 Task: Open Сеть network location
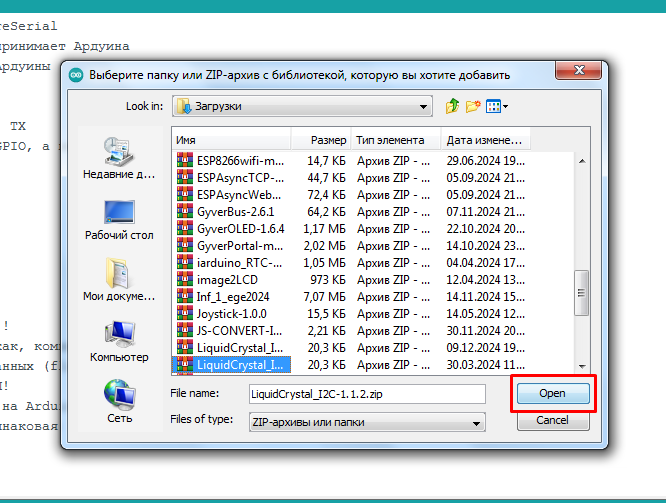pos(119,401)
